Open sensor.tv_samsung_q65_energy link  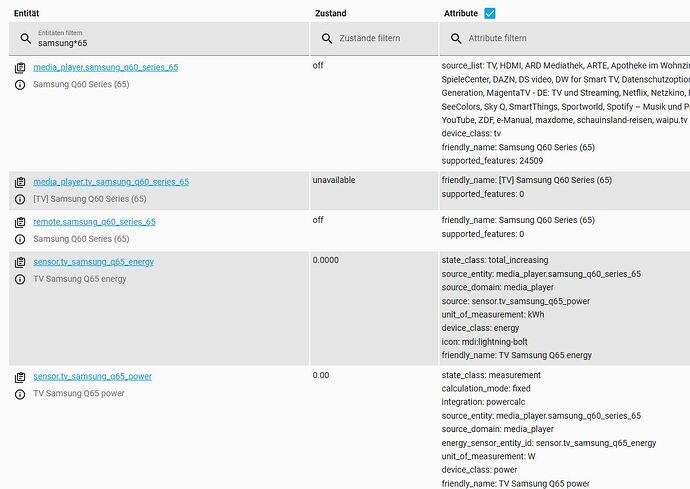tap(93, 262)
